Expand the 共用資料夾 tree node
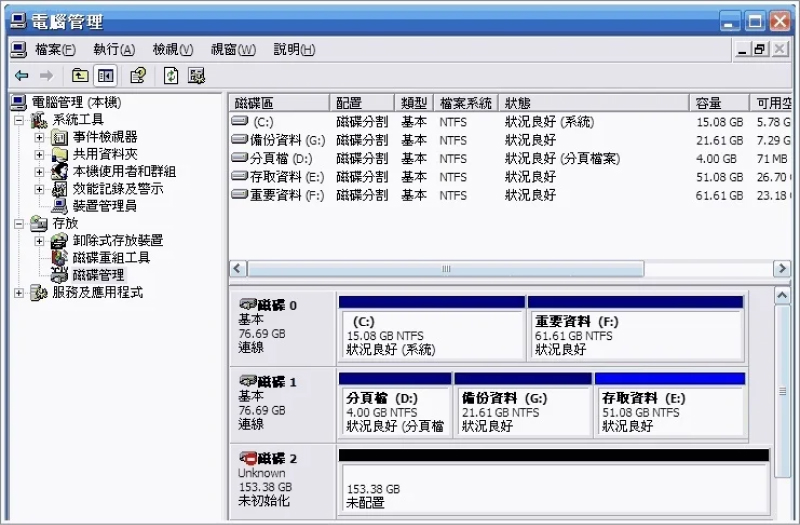Screen dimensions: 800x525 pos(39,155)
